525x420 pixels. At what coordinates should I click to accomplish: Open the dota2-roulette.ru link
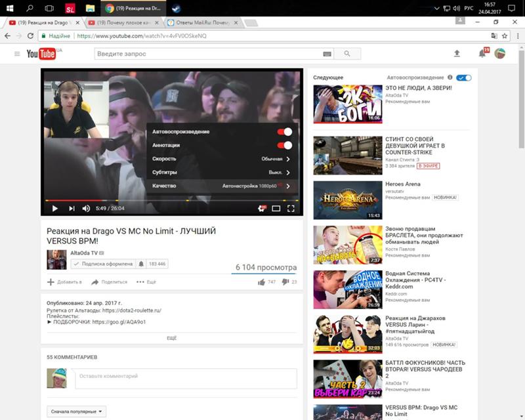point(132,310)
